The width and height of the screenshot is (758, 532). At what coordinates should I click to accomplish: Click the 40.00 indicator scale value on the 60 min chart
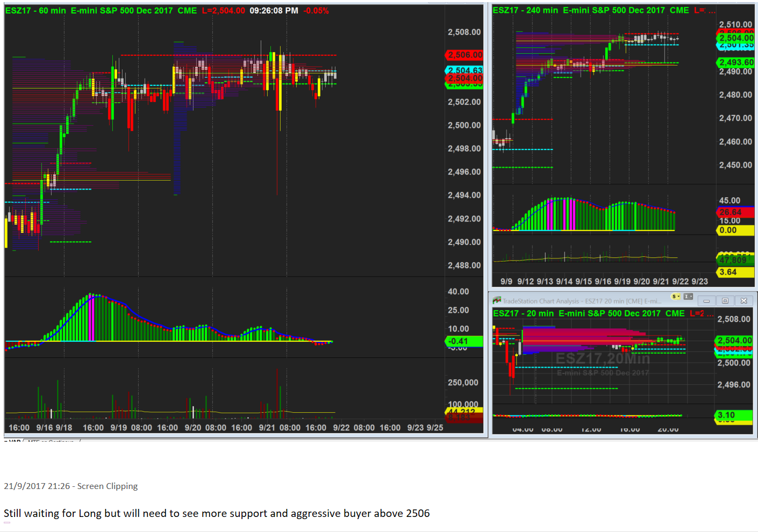click(459, 292)
